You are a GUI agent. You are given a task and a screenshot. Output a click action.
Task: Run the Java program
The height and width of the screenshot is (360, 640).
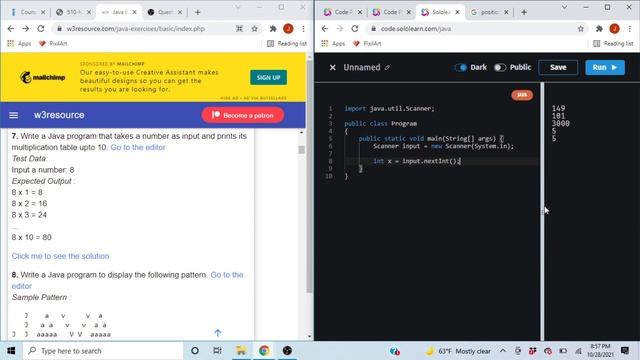pyautogui.click(x=605, y=67)
